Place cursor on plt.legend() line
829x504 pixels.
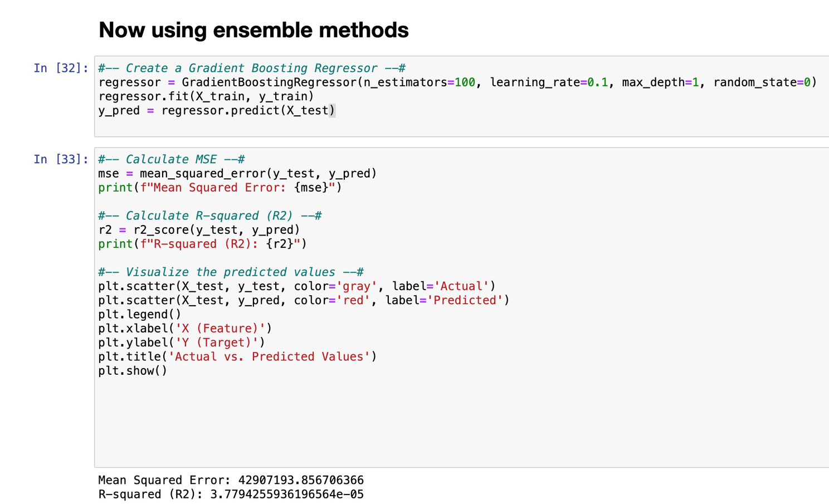[x=140, y=315]
